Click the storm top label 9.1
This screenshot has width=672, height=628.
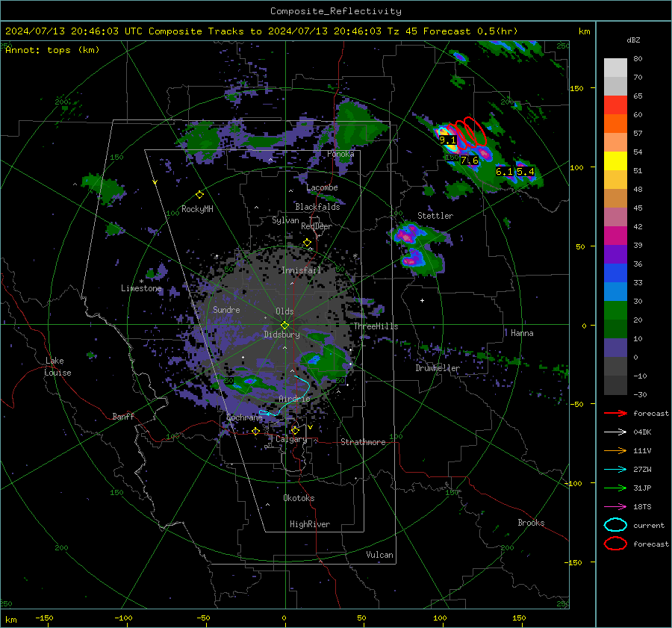[x=447, y=140]
